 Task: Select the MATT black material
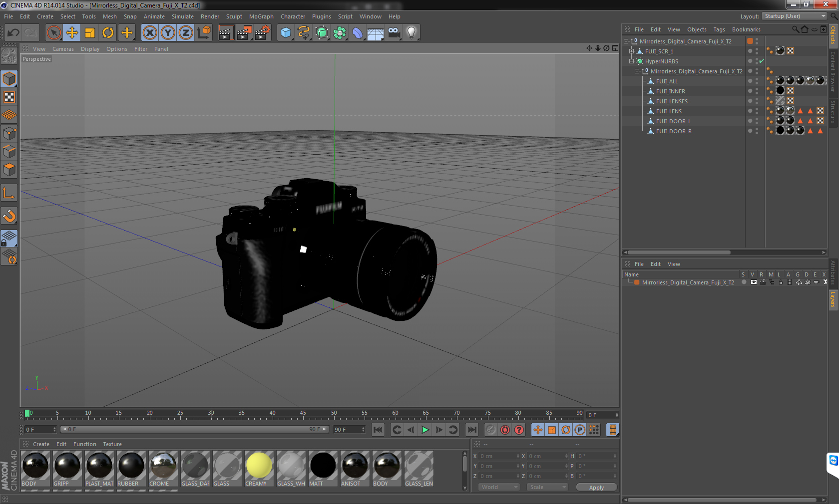[323, 468]
